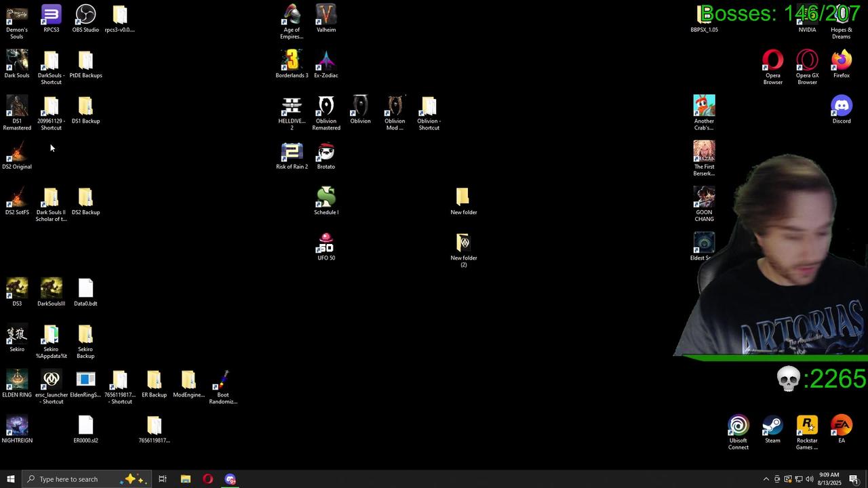Select the ER Backup folder
Image resolution: width=868 pixels, height=488 pixels.
154,384
